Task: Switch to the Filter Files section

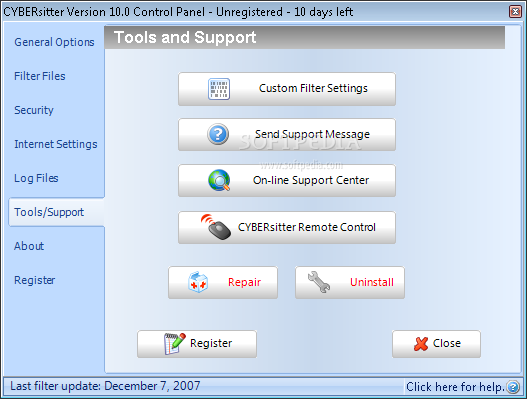Action: point(40,76)
